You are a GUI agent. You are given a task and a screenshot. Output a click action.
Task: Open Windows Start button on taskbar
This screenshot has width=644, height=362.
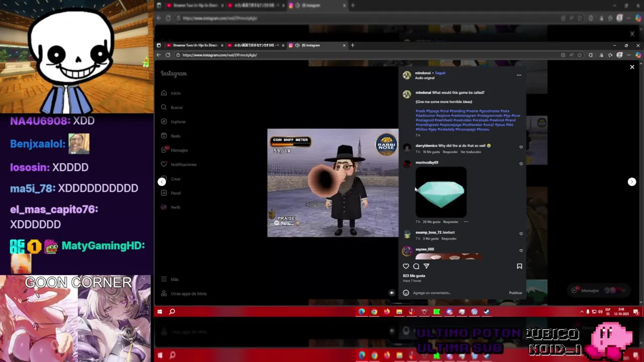159,312
